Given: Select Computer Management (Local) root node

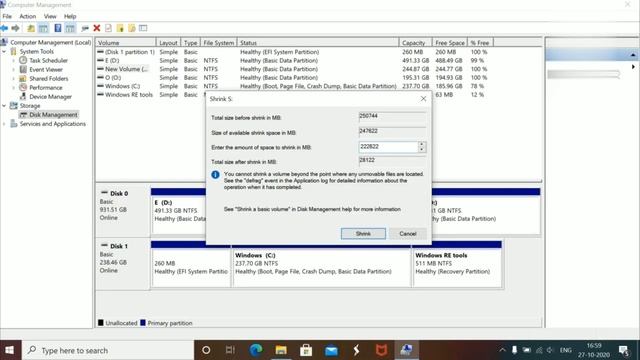Looking at the screenshot, I should coord(51,42).
